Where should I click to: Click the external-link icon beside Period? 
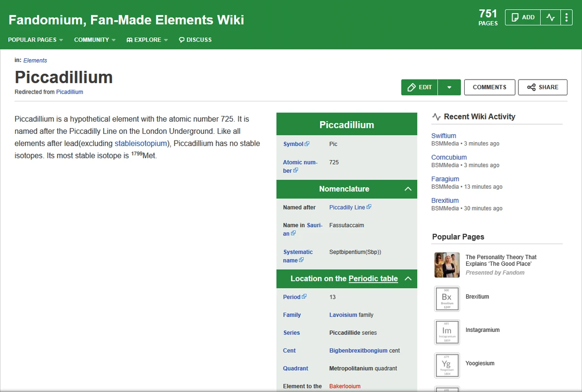[304, 296]
